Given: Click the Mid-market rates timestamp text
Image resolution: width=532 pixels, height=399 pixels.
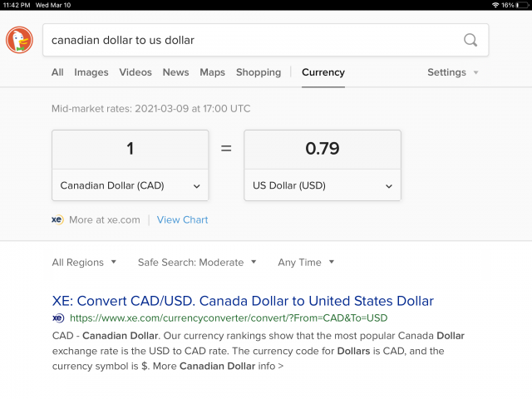Looking at the screenshot, I should pyautogui.click(x=151, y=109).
